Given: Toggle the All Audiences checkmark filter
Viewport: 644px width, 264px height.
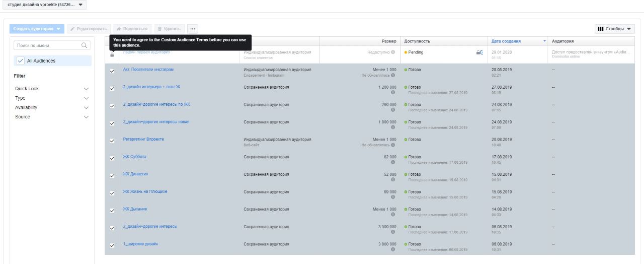Looking at the screenshot, I should (20, 60).
